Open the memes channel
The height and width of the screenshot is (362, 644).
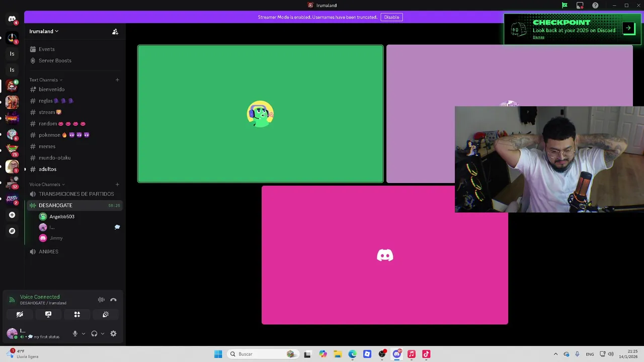[x=74, y=146]
